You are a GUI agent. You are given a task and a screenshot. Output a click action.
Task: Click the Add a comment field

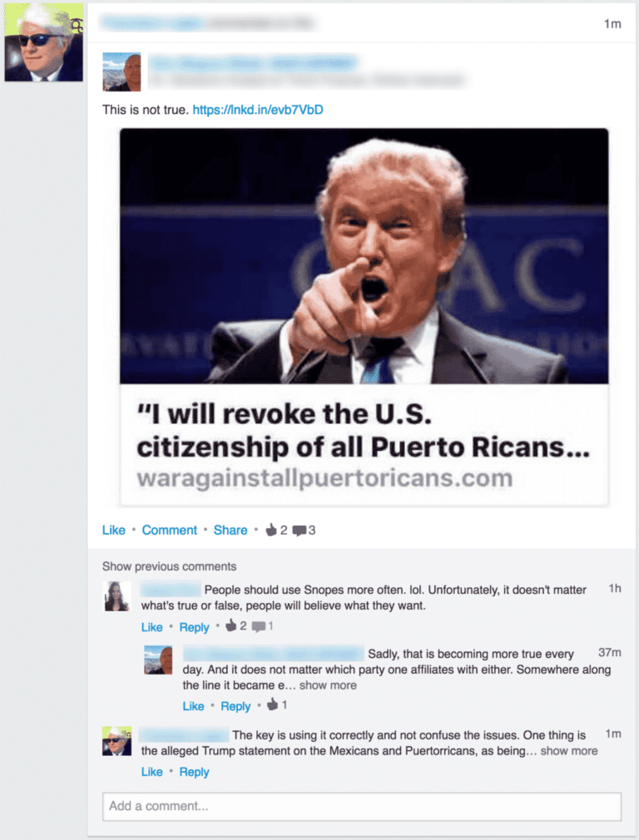point(362,806)
